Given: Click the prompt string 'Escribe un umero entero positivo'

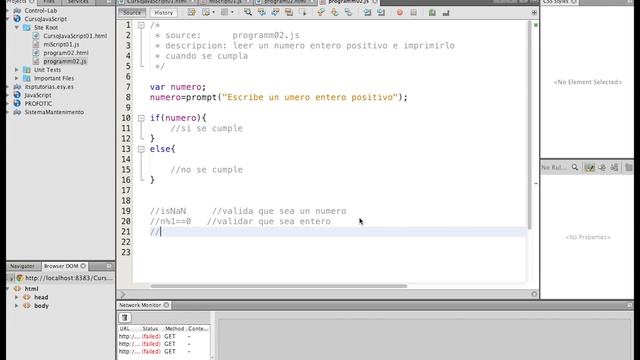Looking at the screenshot, I should click(310, 97).
